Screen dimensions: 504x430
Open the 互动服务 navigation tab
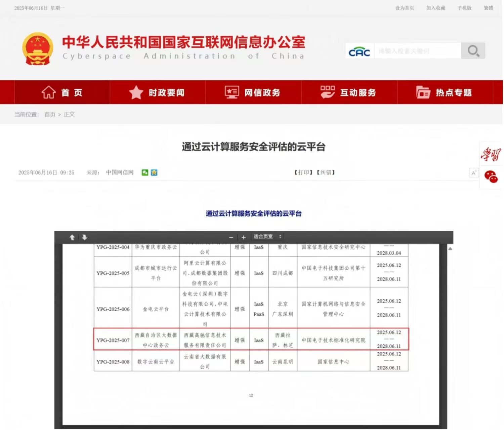coord(349,92)
